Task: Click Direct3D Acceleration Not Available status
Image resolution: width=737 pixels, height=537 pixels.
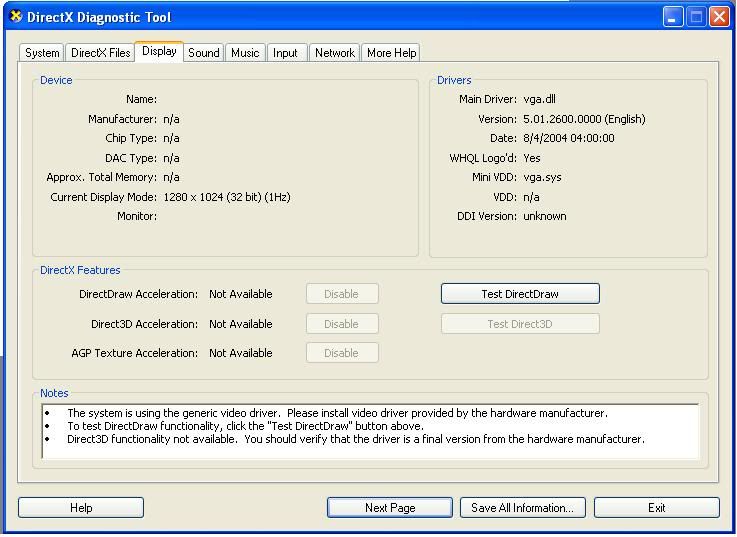Action: [241, 324]
